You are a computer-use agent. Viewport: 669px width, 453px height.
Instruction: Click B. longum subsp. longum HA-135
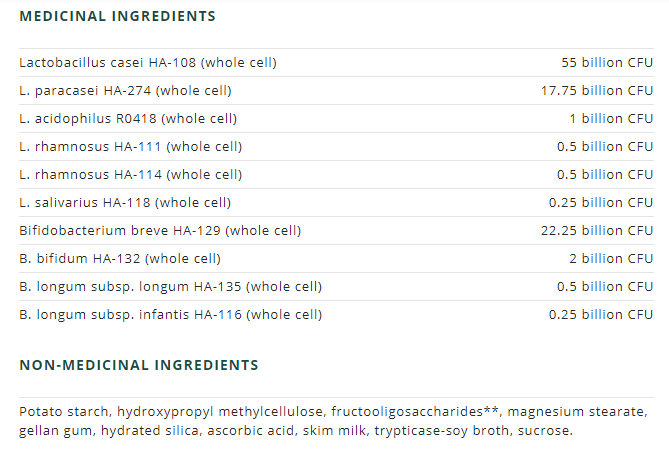pos(171,287)
